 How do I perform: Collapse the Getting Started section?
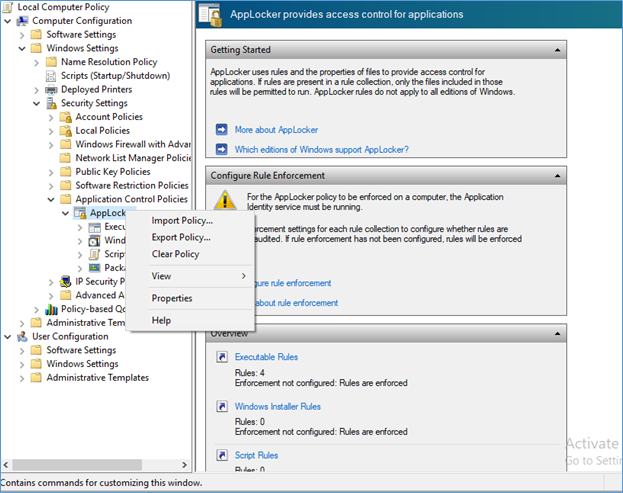tap(557, 50)
